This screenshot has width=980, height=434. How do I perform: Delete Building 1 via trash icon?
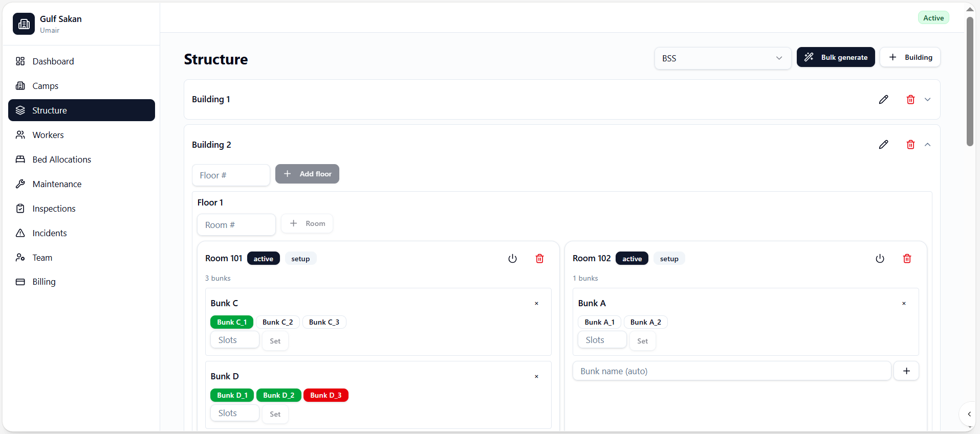coord(910,100)
